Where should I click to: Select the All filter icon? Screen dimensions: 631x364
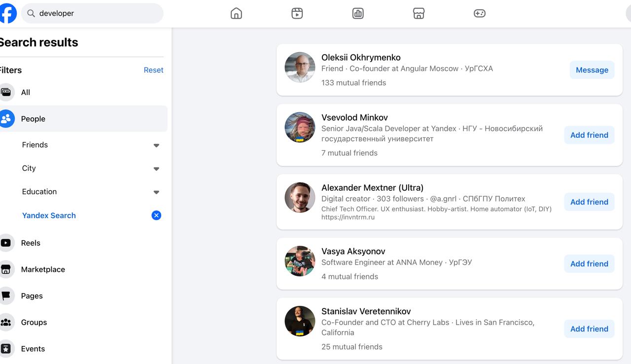pyautogui.click(x=6, y=92)
